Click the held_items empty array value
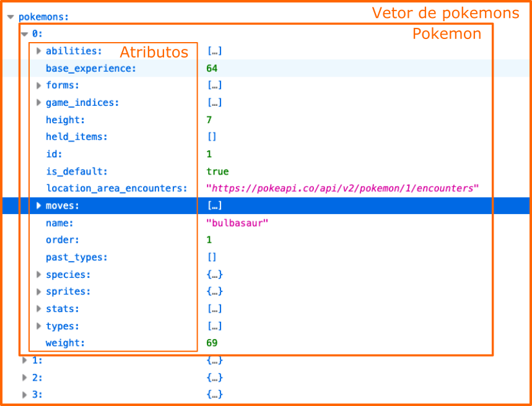This screenshot has width=532, height=406. pyautogui.click(x=210, y=137)
